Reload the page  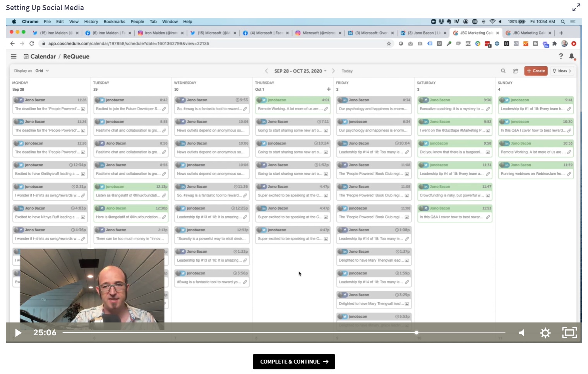pyautogui.click(x=32, y=43)
